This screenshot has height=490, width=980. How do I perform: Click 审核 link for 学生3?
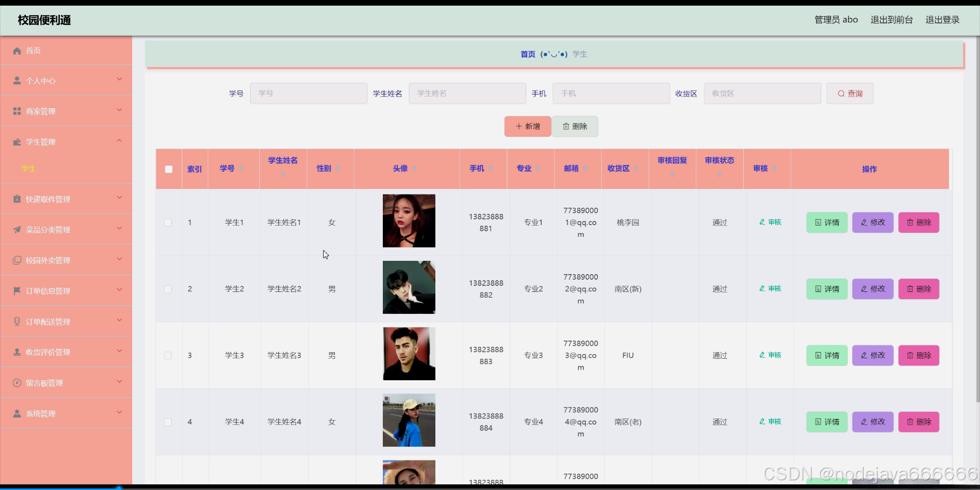(x=770, y=355)
